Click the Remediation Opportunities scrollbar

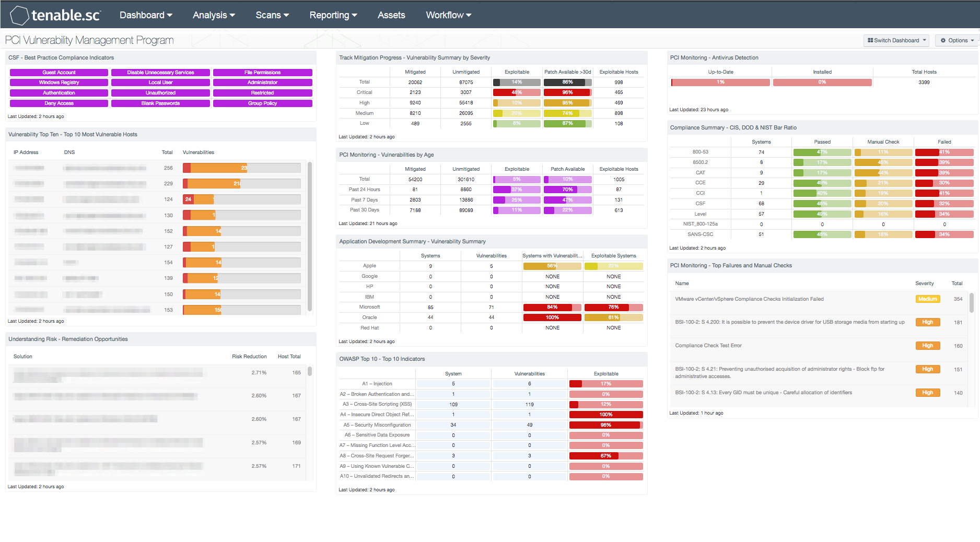pyautogui.click(x=310, y=371)
